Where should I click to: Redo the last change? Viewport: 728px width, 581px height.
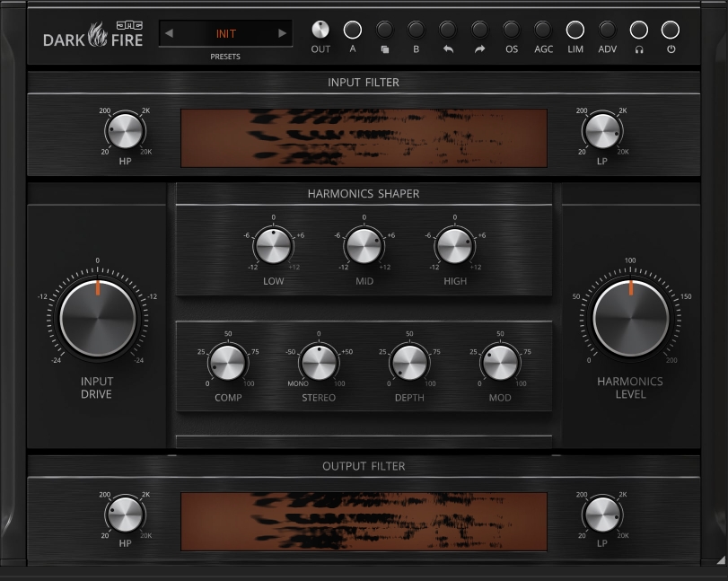479,31
